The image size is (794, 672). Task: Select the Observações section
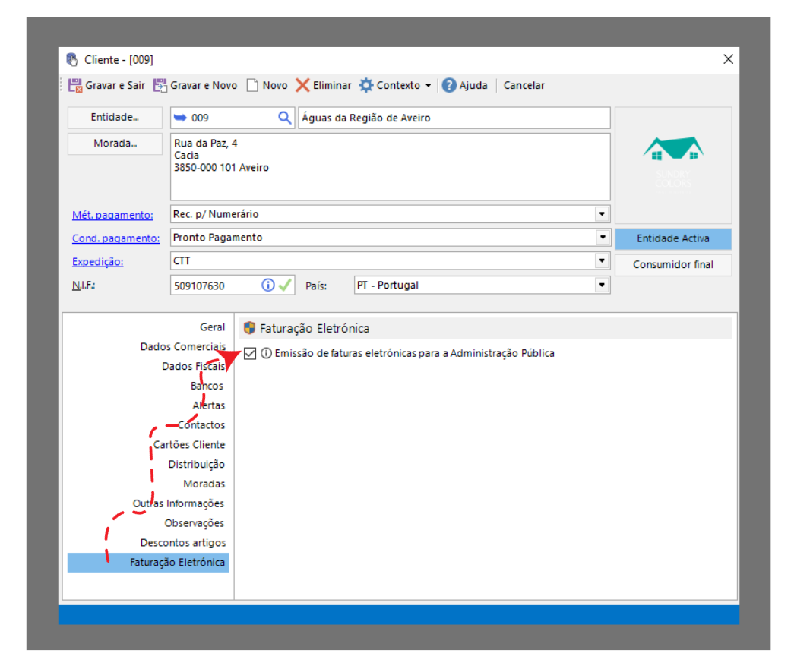(194, 523)
